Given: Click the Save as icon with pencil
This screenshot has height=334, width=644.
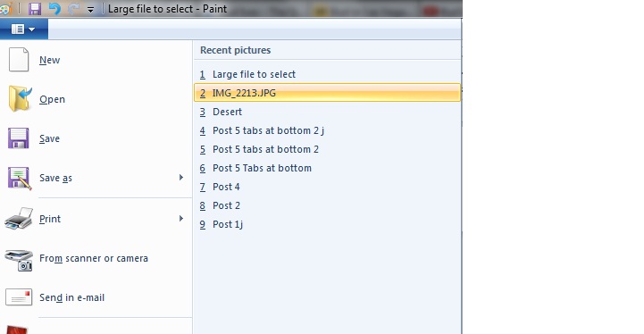Looking at the screenshot, I should pos(20,179).
